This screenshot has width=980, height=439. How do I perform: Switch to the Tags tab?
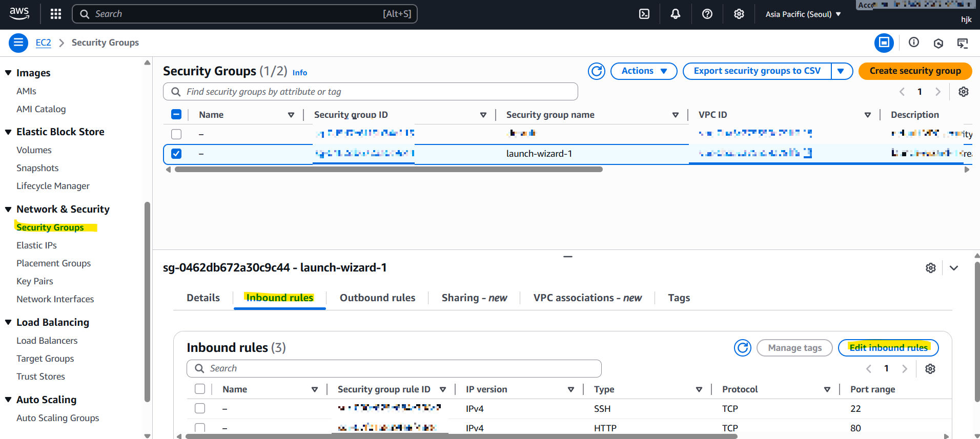click(x=679, y=298)
